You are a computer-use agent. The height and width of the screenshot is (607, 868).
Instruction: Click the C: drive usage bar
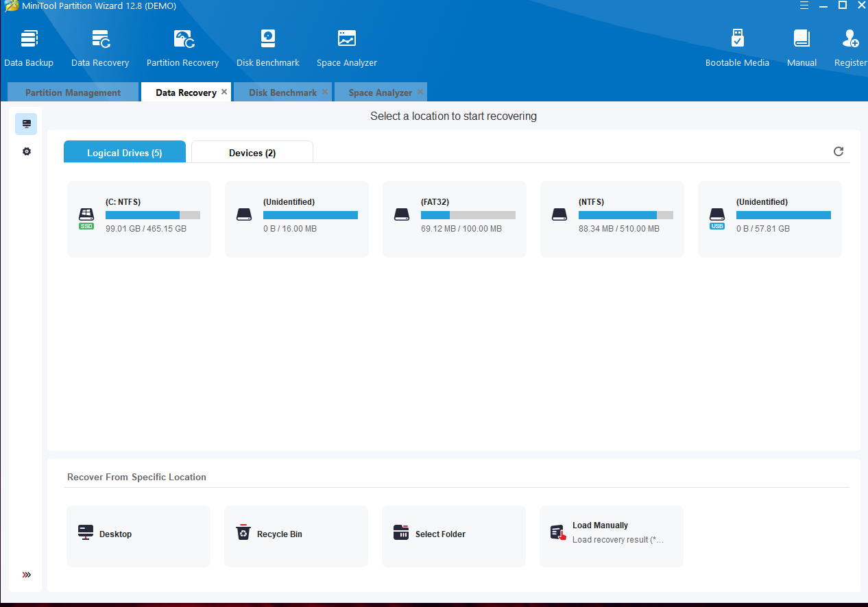point(153,215)
